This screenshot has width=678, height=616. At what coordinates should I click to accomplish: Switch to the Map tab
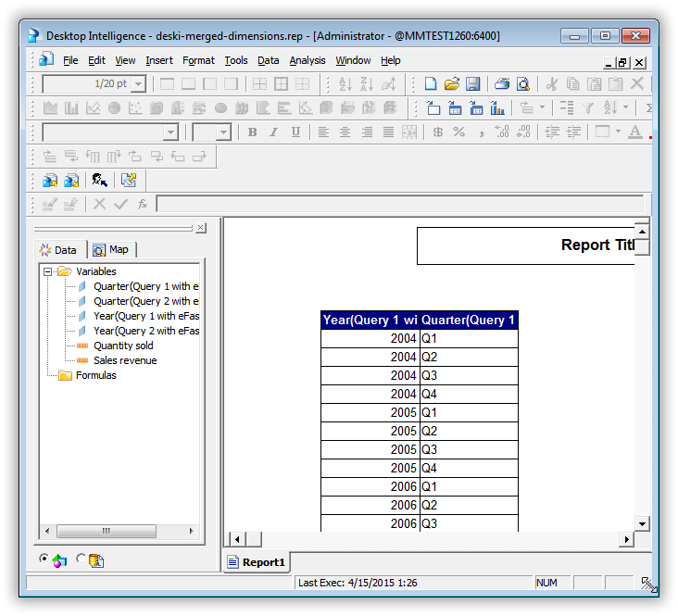111,250
